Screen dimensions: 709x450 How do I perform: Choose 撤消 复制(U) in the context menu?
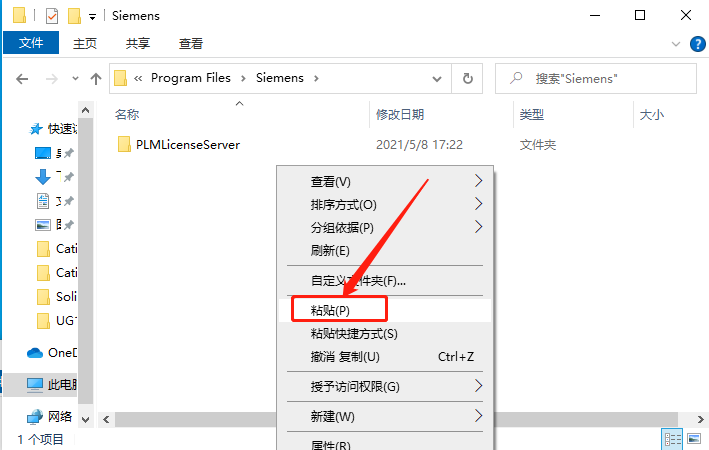point(385,357)
